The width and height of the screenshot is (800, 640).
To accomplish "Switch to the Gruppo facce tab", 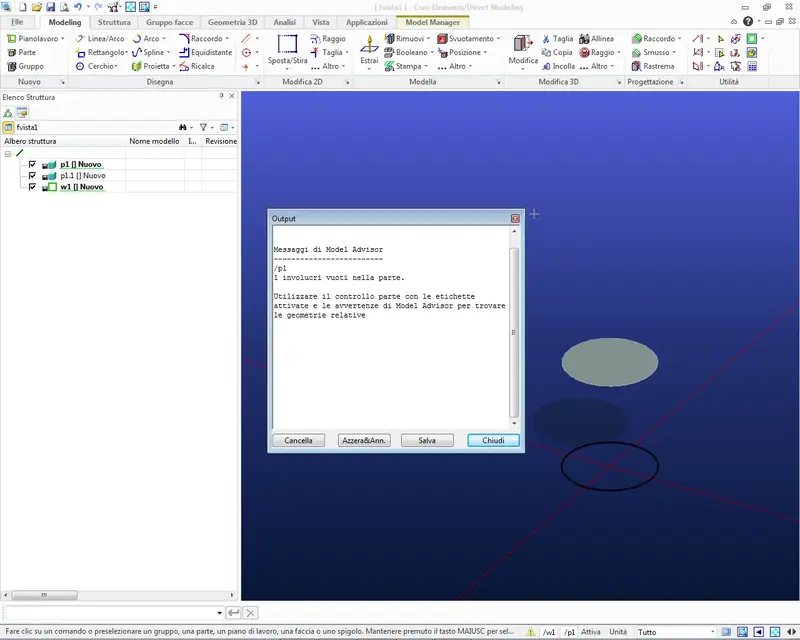I will [169, 22].
